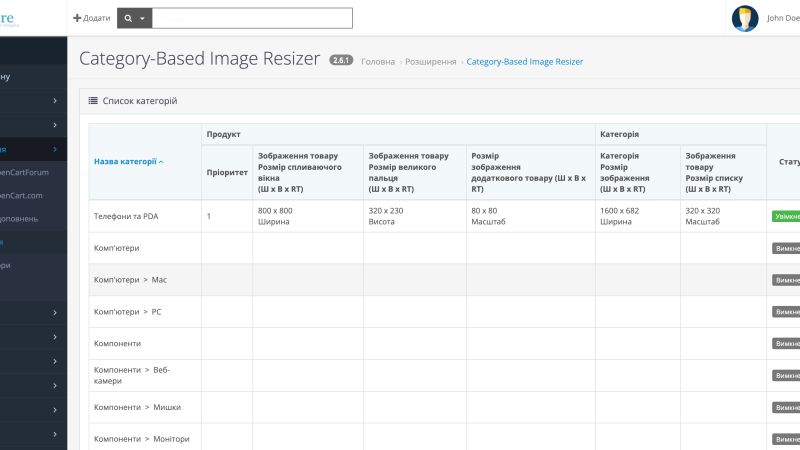
Task: Open the OpenCartForum sidebar item
Action: tap(24, 172)
